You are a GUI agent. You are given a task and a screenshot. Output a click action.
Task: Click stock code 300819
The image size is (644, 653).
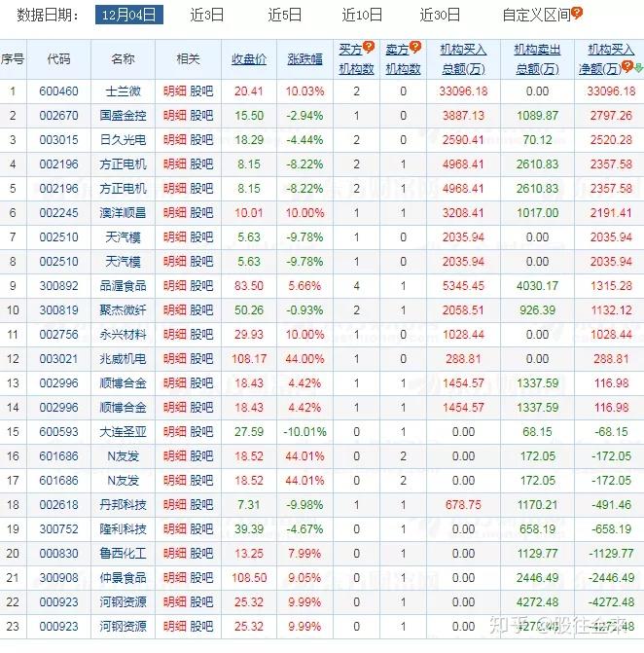pyautogui.click(x=58, y=310)
